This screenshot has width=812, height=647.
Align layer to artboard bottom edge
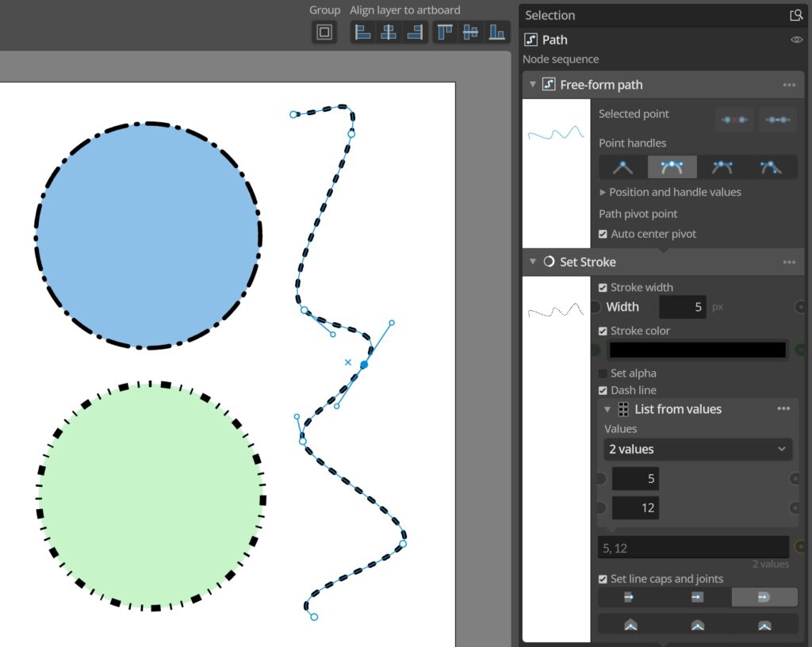(x=496, y=32)
